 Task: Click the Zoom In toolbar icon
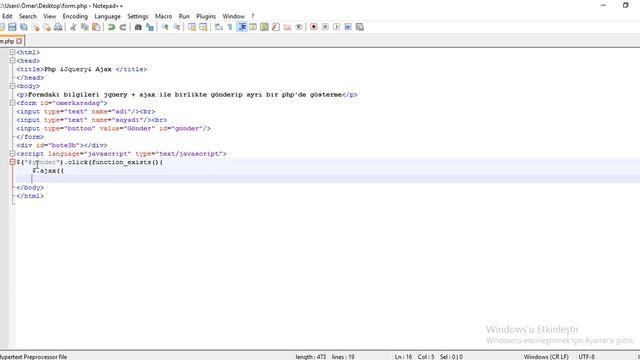tap(165, 27)
